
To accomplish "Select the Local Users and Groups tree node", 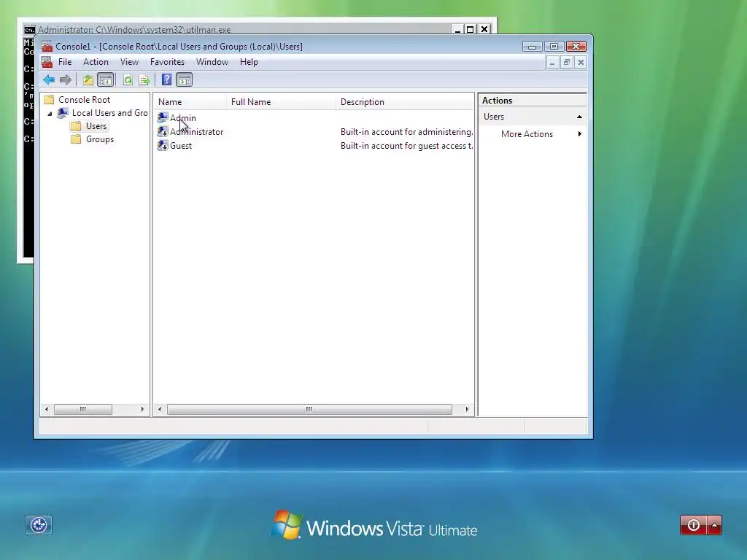I will (x=109, y=113).
